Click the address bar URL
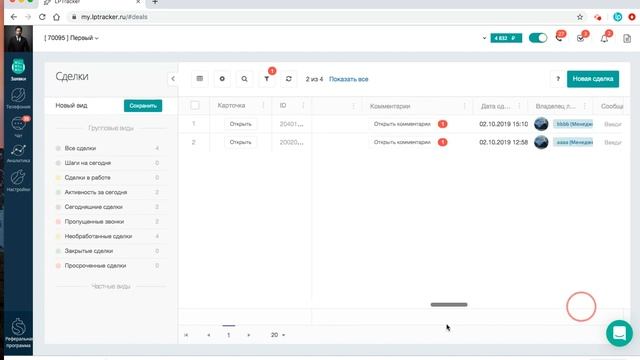This screenshot has height=360, width=640. click(114, 17)
